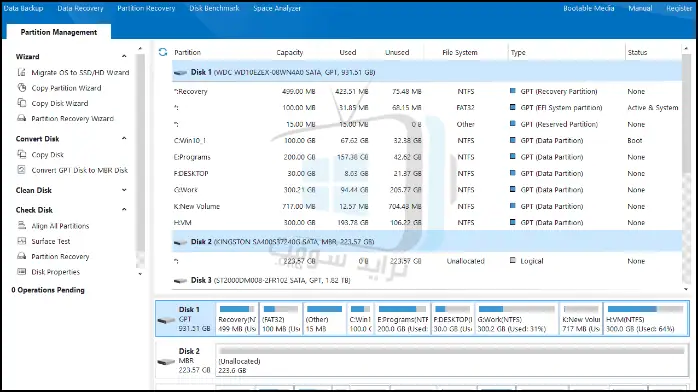Select the F:DESKTOP partition row
This screenshot has height=392, width=698.
coord(426,173)
